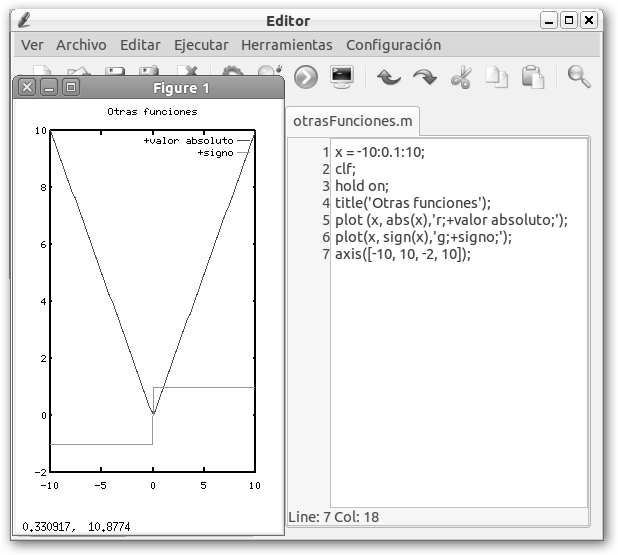This screenshot has height=555, width=618.
Task: Open the terminal monitor icon in toolbar
Action: [342, 78]
